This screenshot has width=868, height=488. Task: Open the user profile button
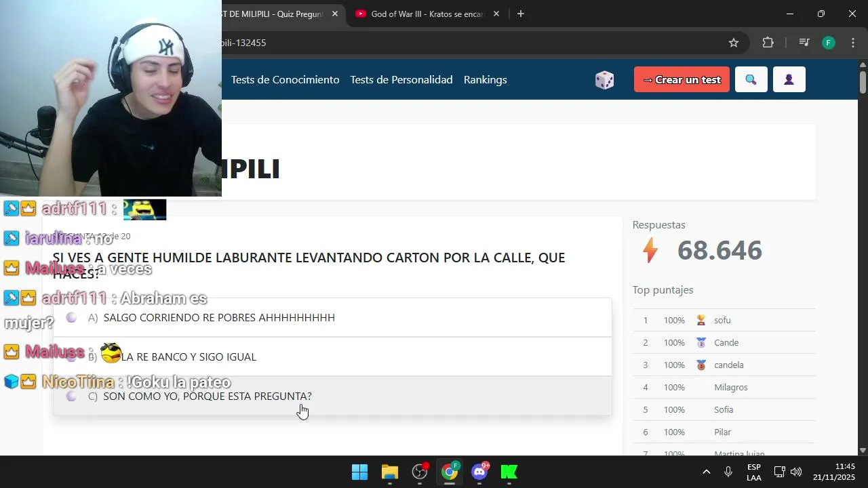tap(789, 79)
